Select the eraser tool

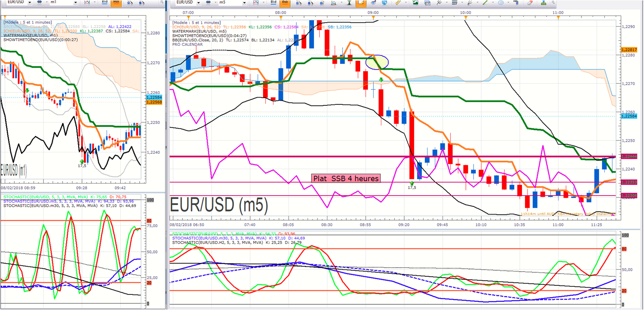530,3
